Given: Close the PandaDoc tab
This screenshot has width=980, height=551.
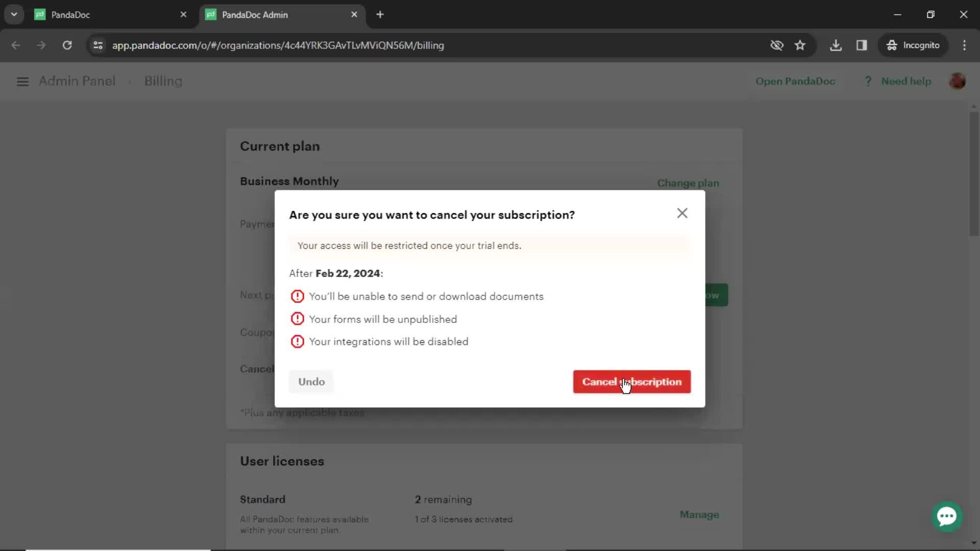Looking at the screenshot, I should pos(184,15).
